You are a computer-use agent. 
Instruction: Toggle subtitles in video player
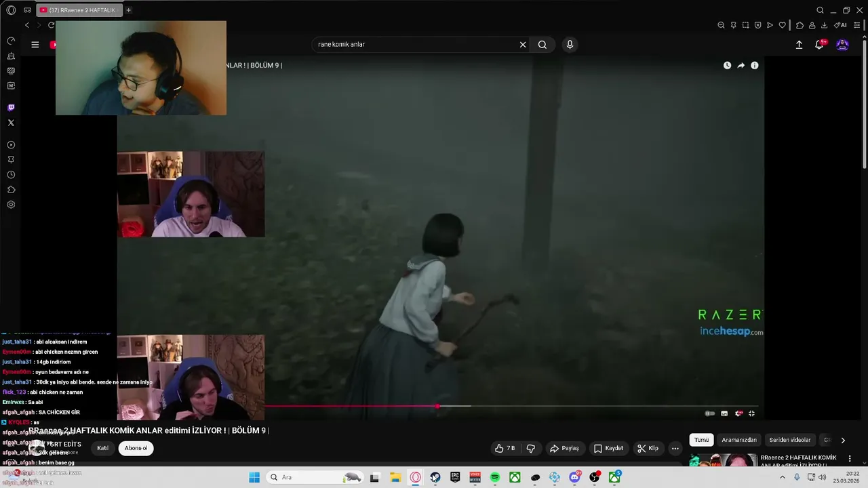pos(724,413)
